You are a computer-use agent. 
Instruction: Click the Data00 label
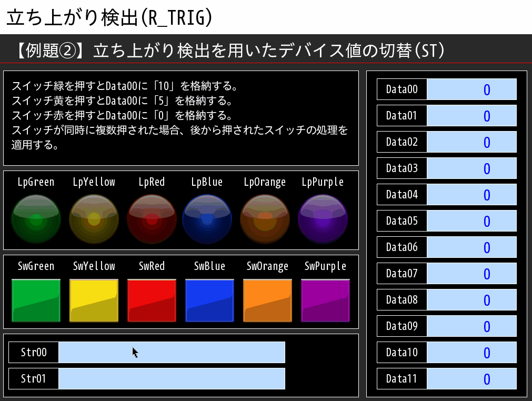pyautogui.click(x=401, y=89)
